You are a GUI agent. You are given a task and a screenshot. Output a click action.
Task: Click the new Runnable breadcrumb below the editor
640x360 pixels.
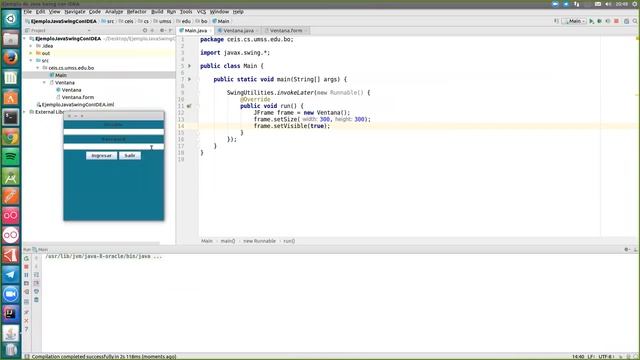click(259, 241)
